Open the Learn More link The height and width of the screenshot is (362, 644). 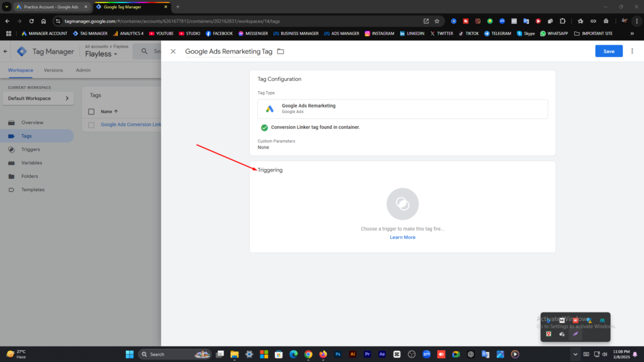click(x=402, y=237)
